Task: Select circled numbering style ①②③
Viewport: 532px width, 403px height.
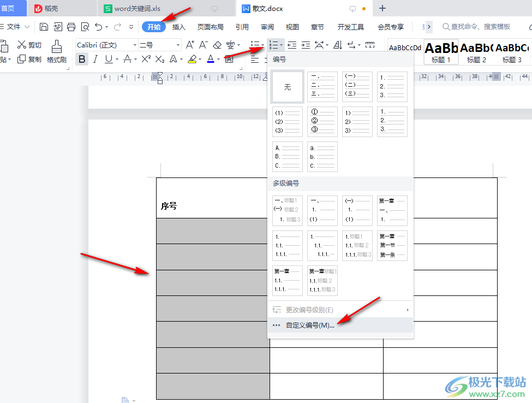Action: click(322, 121)
